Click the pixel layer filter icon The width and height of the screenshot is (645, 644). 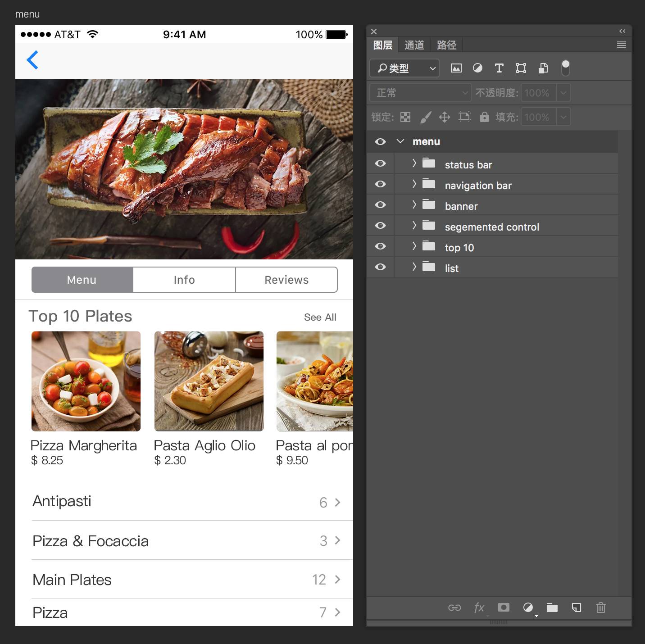[x=456, y=68]
